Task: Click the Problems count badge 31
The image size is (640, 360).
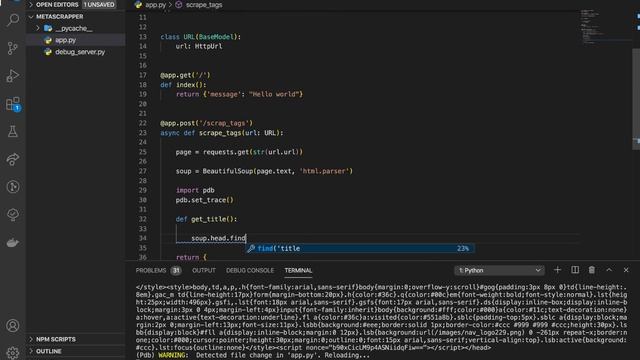Action: (x=176, y=270)
